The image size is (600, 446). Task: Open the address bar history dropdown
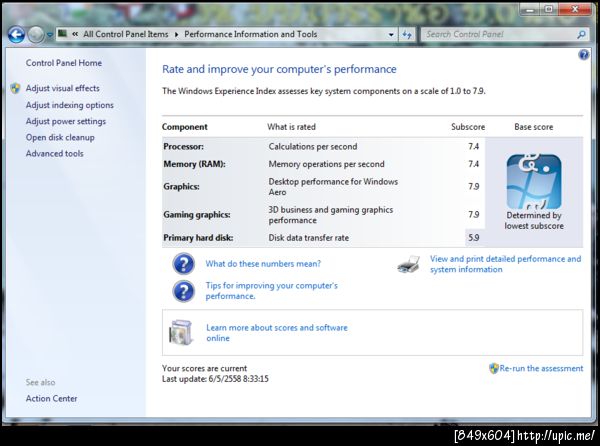tap(391, 34)
